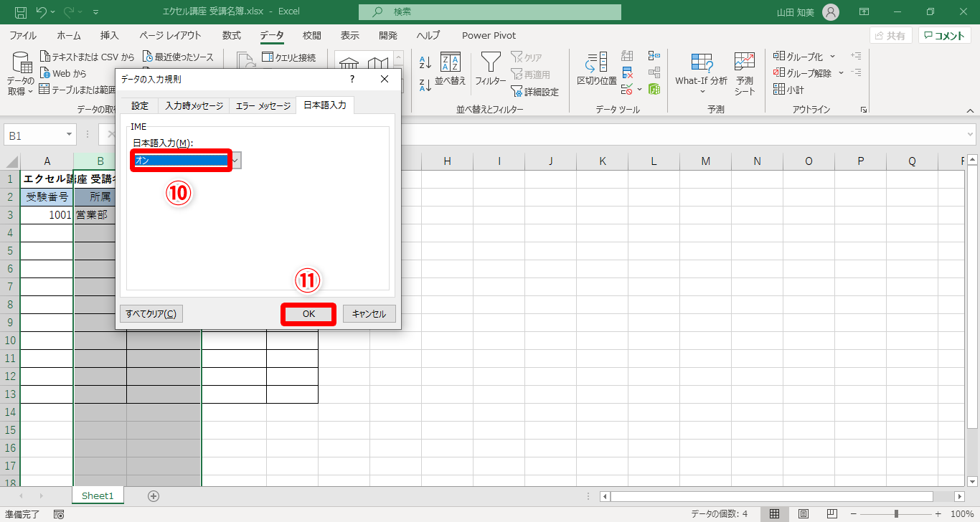Expand the formula bar

(x=971, y=134)
